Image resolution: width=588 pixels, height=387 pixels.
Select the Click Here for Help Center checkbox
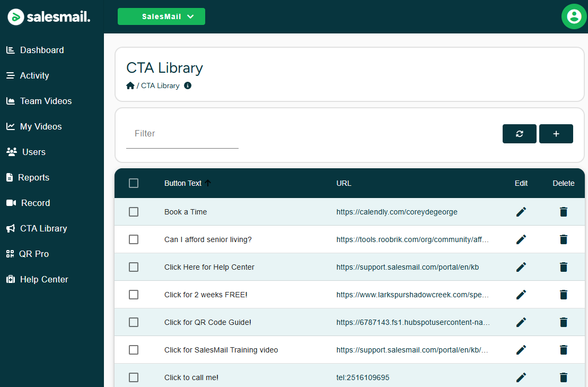134,267
